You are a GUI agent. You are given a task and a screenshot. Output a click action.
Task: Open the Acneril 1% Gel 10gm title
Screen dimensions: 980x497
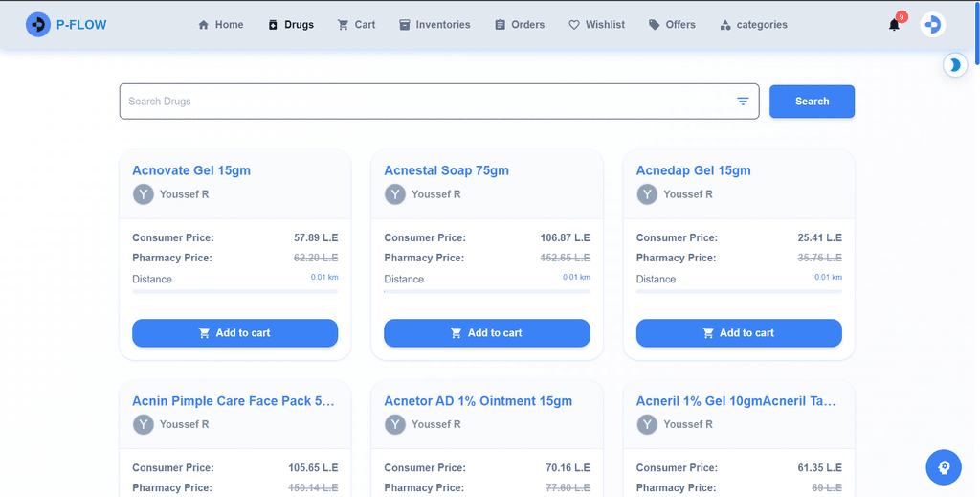(x=736, y=400)
